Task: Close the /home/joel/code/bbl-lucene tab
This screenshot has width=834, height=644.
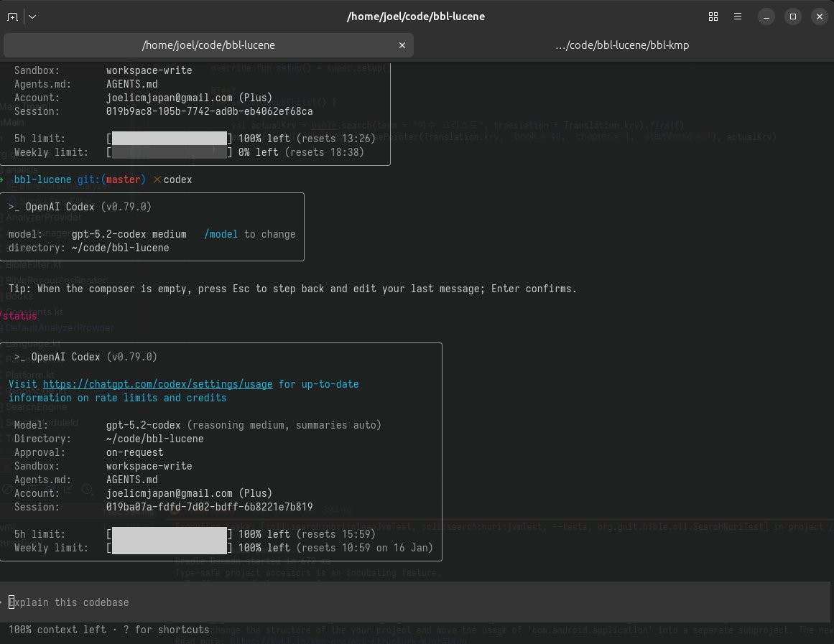Action: (x=402, y=45)
